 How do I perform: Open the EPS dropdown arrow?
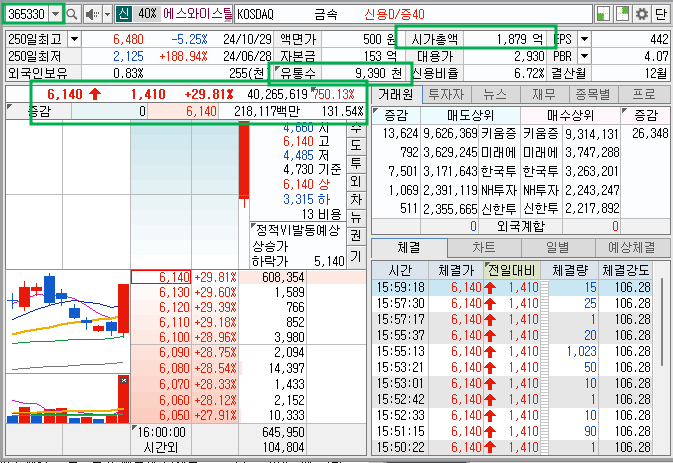point(584,39)
